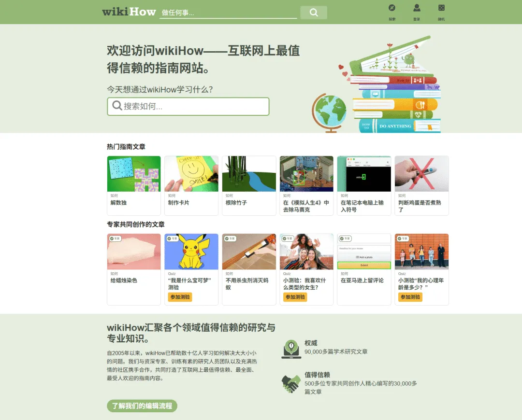522x420 pixels.
Task: Click the 今天想通过wikiHow学习什么 text
Action: coord(160,89)
